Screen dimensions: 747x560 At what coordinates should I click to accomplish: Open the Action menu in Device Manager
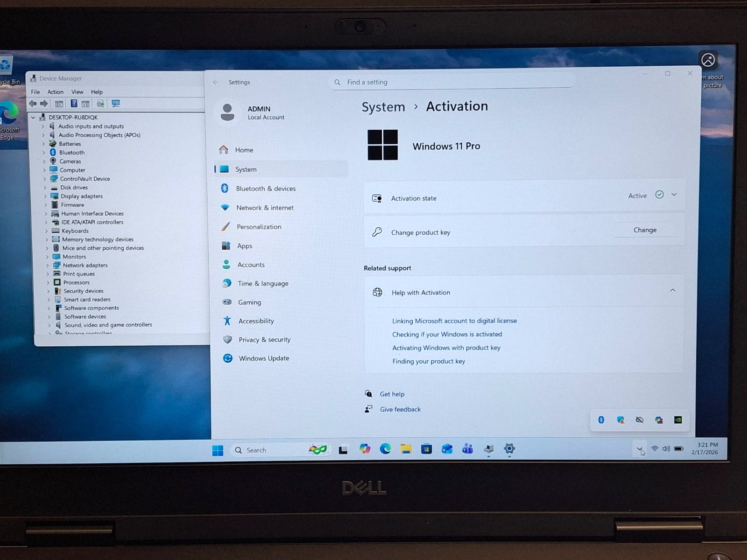56,92
